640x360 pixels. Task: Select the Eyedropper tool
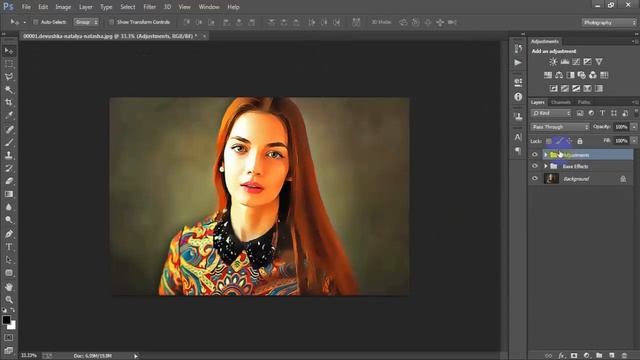coord(9,115)
